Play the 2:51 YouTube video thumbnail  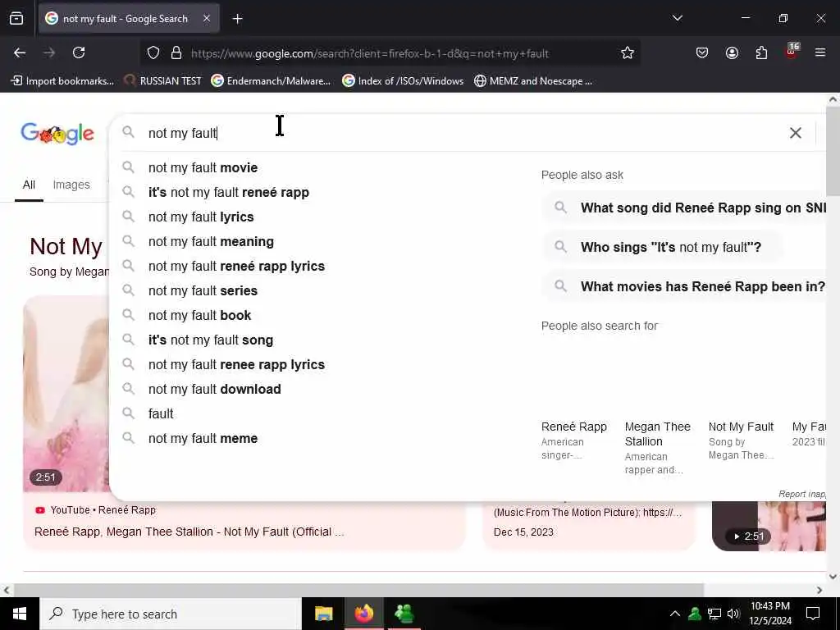pos(66,394)
